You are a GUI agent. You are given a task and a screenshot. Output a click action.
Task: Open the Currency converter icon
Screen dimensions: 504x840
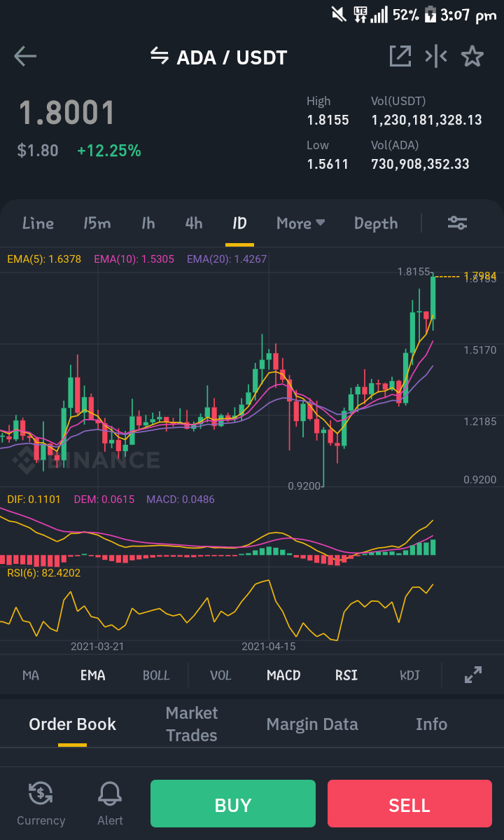pos(41,804)
